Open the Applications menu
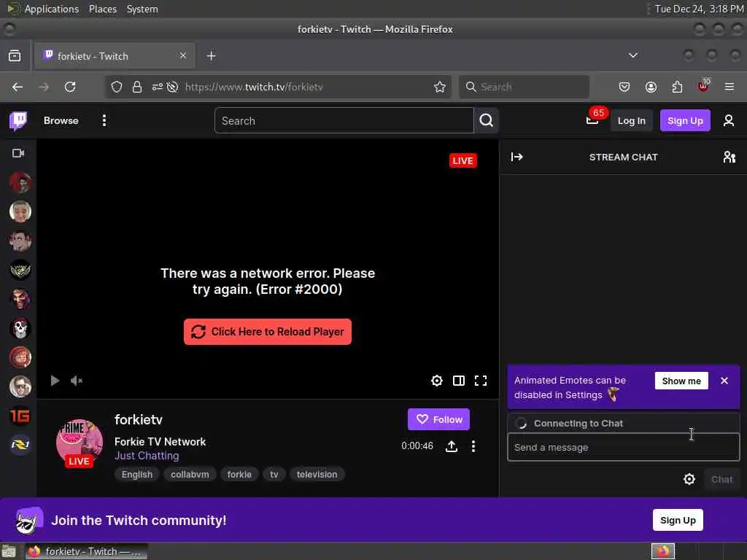The image size is (747, 560). (x=52, y=9)
